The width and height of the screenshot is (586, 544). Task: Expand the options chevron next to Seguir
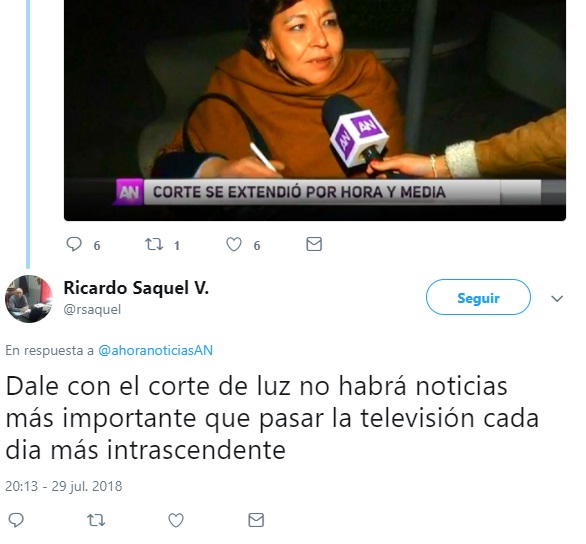coord(557,299)
